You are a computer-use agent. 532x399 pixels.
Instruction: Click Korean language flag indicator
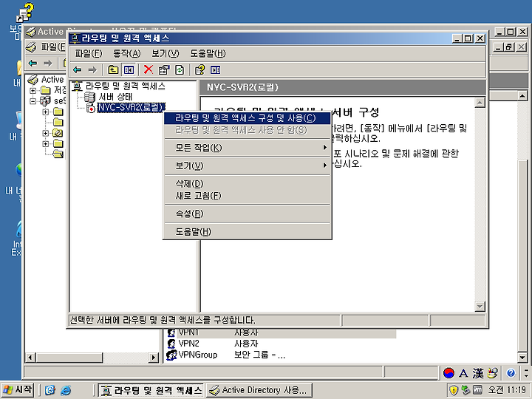click(449, 373)
